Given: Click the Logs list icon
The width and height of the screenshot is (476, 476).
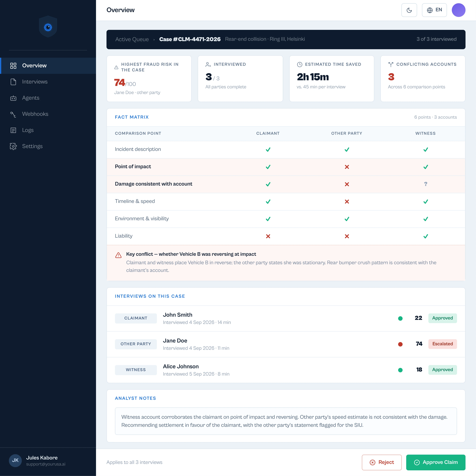Looking at the screenshot, I should point(13,130).
